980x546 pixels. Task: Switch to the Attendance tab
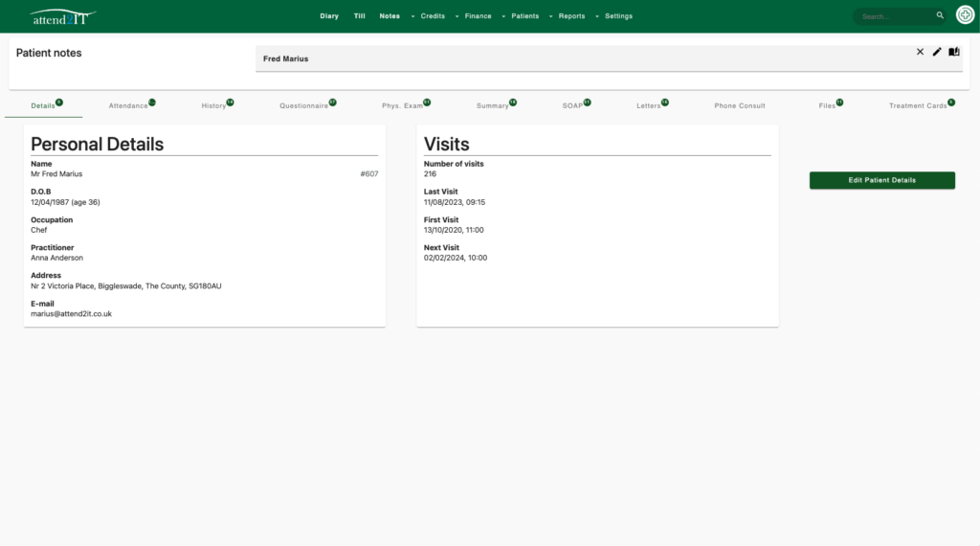(x=128, y=105)
